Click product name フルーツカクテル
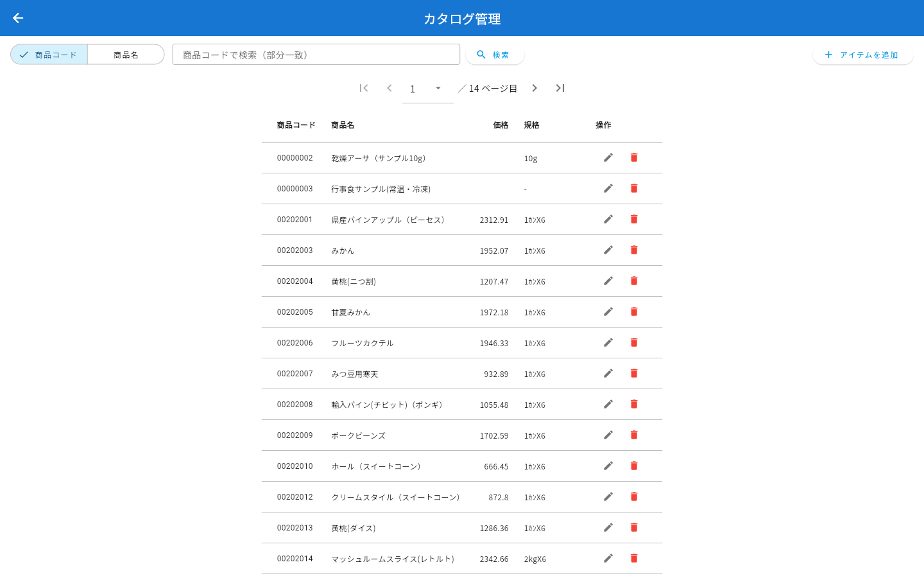Viewport: 924px width, 578px height. point(363,343)
